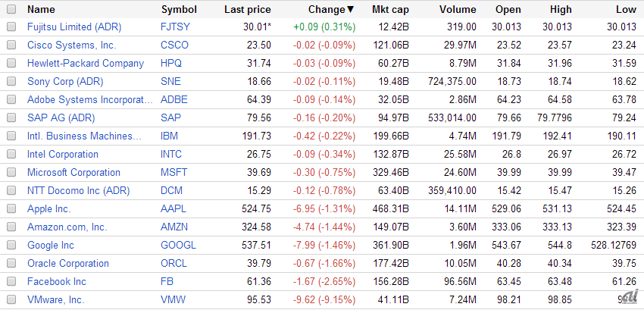Toggle the select-all checkbox in the header
The width and height of the screenshot is (644, 310).
click(11, 9)
